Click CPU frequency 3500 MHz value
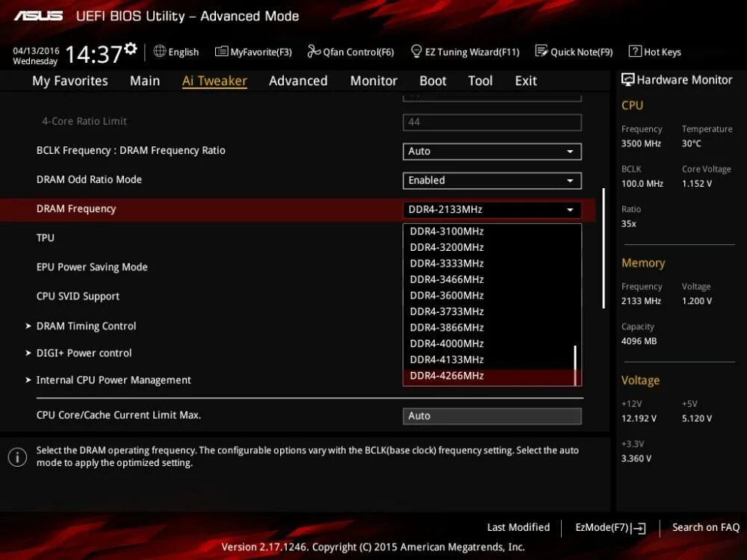The image size is (747, 560). [641, 143]
